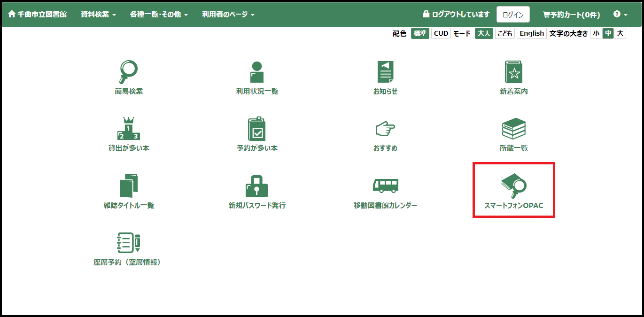Set text size to 中
Image resolution: width=644 pixels, height=317 pixels.
608,33
